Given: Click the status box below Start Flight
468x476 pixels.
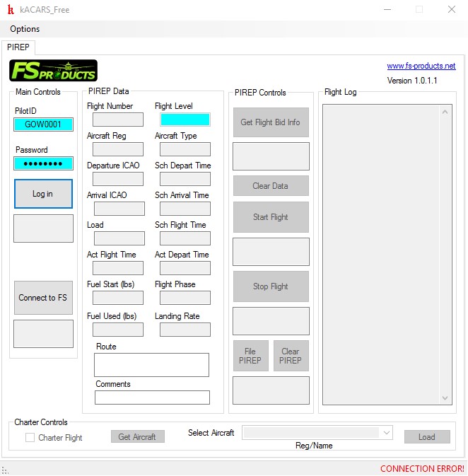Looking at the screenshot, I should [x=271, y=252].
